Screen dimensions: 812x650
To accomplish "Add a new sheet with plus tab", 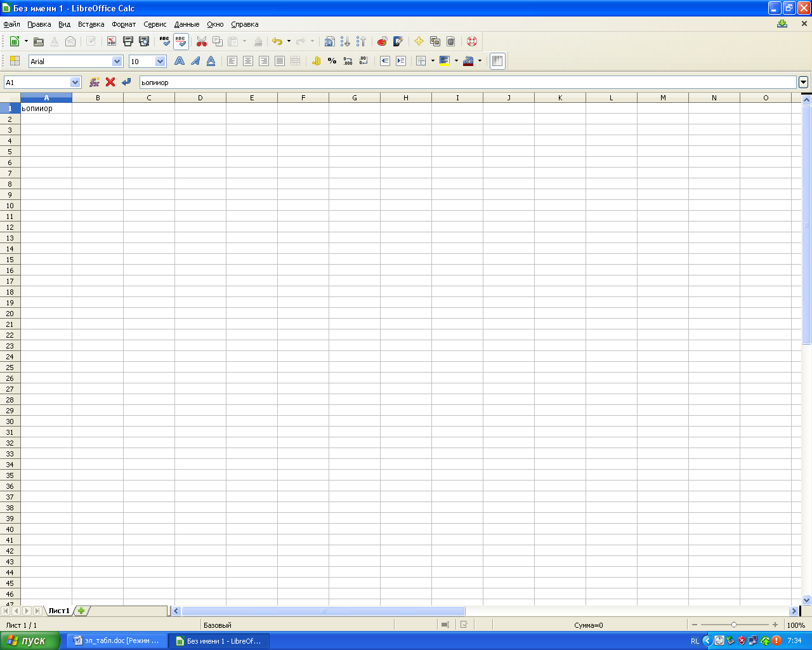I will (x=81, y=611).
